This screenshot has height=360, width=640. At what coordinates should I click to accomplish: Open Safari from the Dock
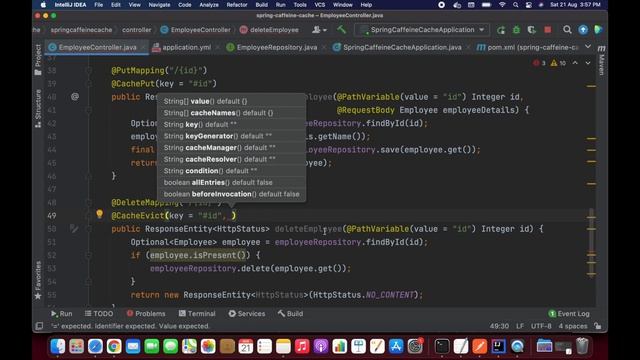(95, 346)
